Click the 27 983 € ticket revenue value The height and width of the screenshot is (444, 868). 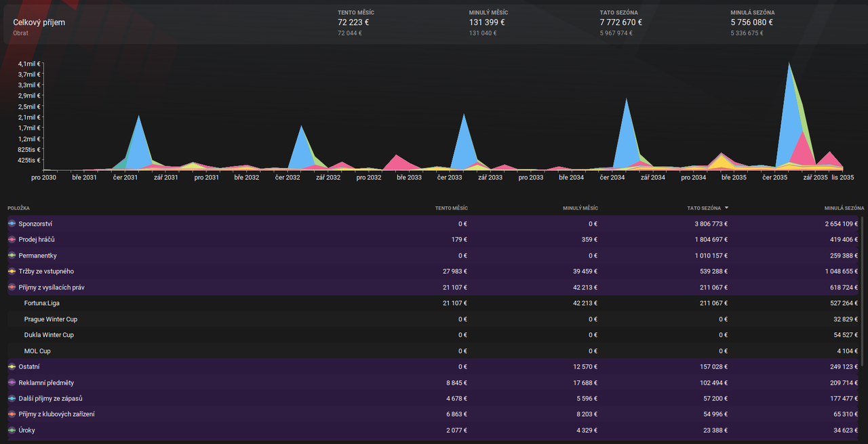click(454, 271)
